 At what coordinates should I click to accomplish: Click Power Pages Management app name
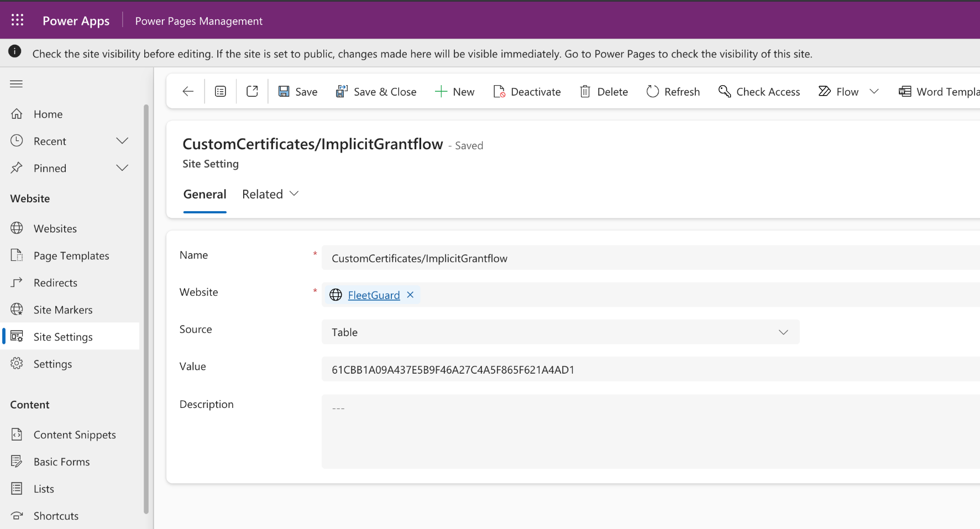click(x=199, y=21)
